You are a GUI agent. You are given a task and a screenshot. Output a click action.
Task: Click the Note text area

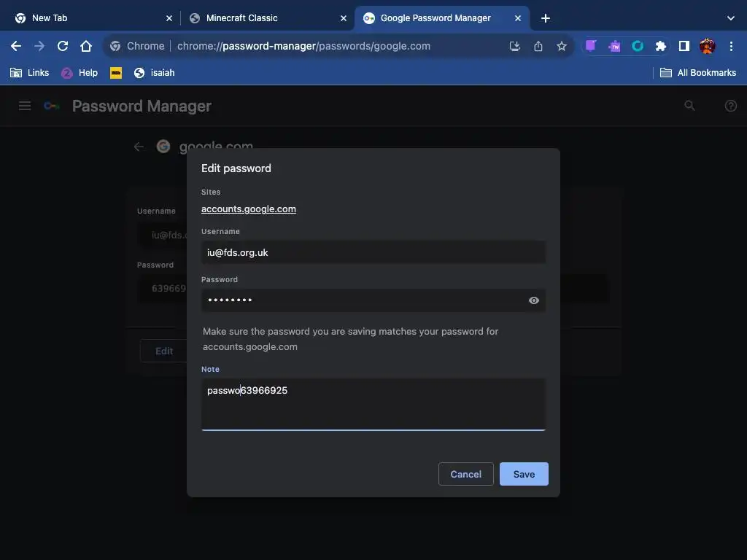click(373, 404)
